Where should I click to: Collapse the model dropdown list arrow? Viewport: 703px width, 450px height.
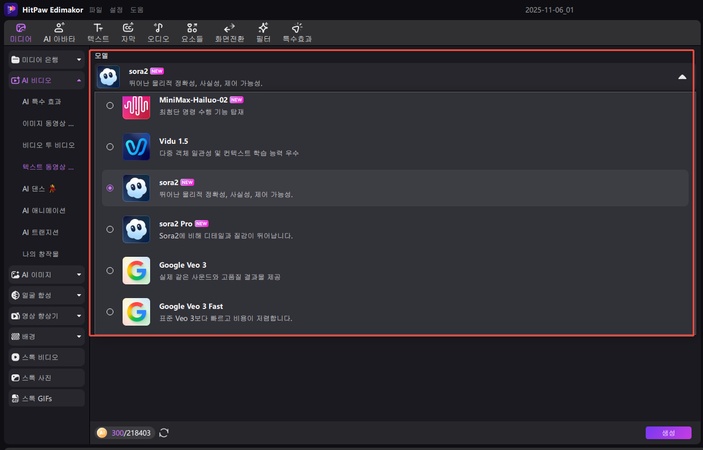(682, 76)
